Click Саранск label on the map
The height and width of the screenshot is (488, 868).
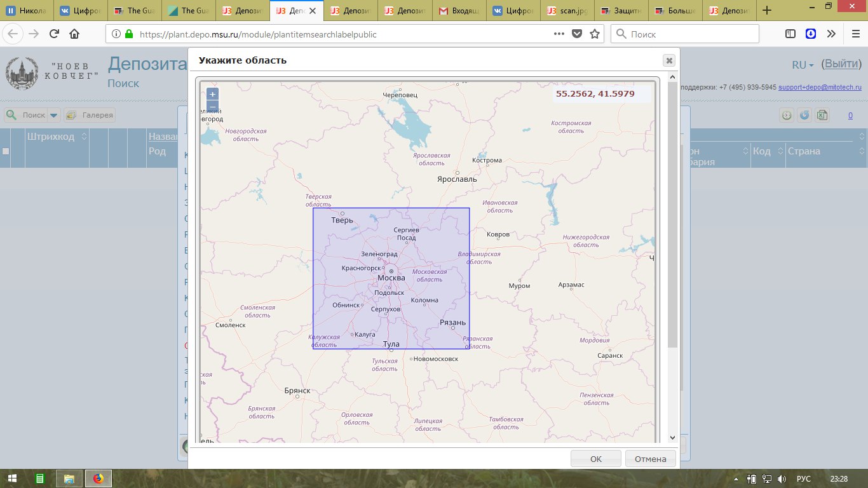pyautogui.click(x=611, y=356)
